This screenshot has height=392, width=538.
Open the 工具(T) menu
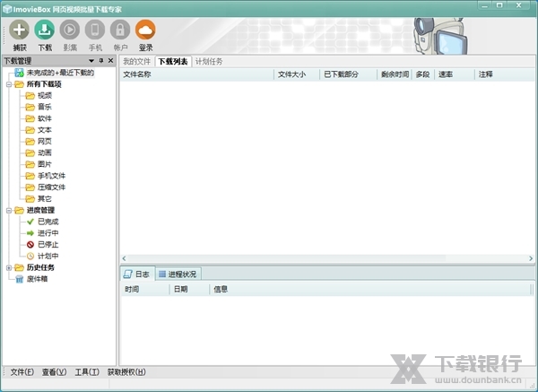[x=87, y=372]
